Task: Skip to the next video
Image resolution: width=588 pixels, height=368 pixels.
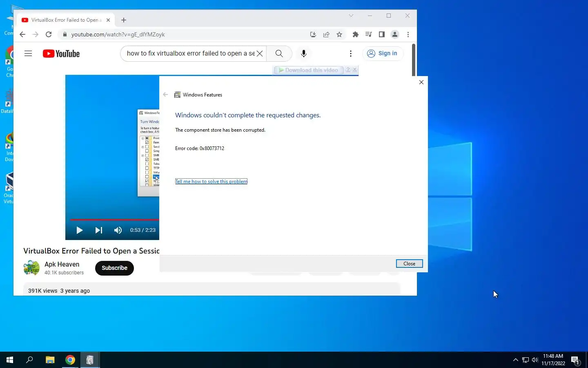Action: click(99, 230)
